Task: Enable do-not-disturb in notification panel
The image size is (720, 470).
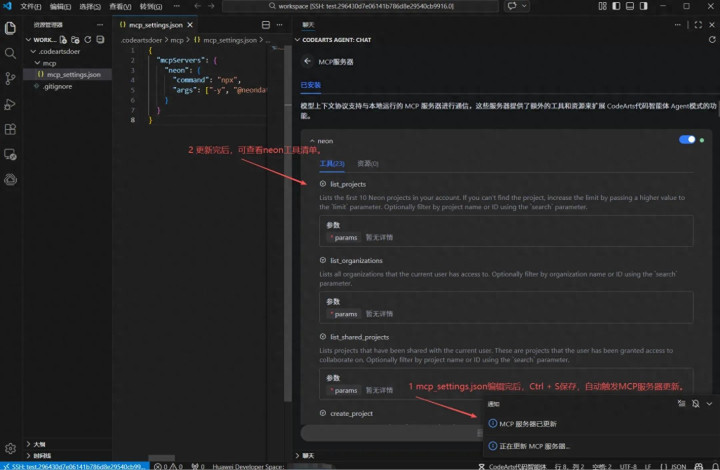Action: (695, 403)
